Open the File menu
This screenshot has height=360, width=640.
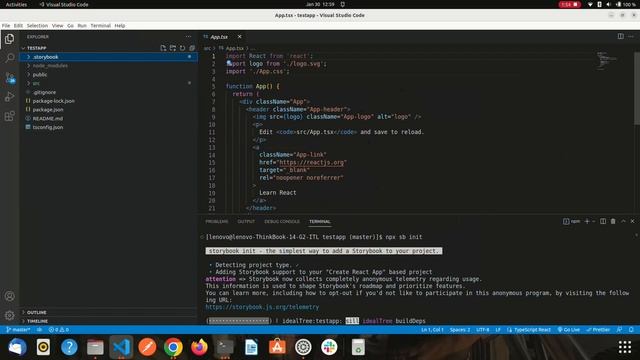tap(6, 25)
